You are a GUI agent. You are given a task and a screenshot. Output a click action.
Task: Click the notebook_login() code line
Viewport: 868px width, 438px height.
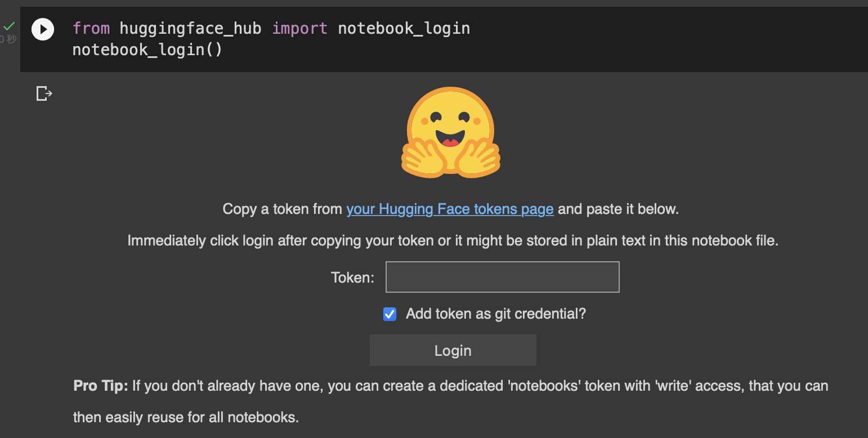pos(147,50)
